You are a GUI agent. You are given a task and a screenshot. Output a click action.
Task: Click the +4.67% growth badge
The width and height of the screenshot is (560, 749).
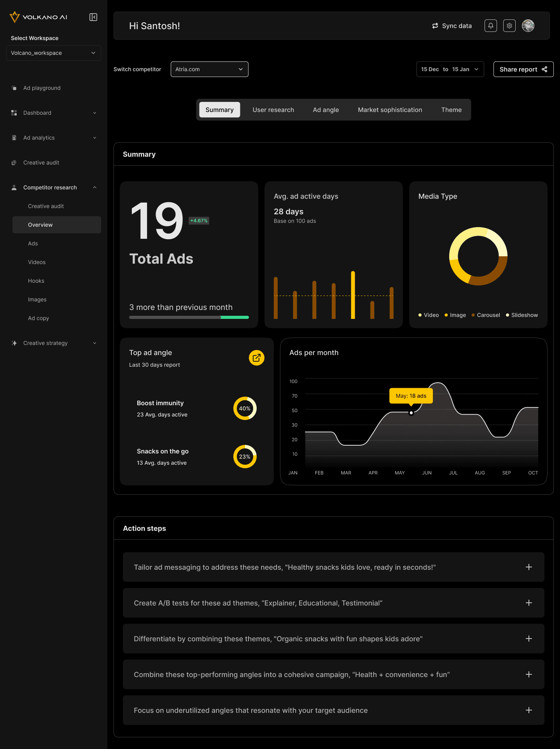[199, 220]
